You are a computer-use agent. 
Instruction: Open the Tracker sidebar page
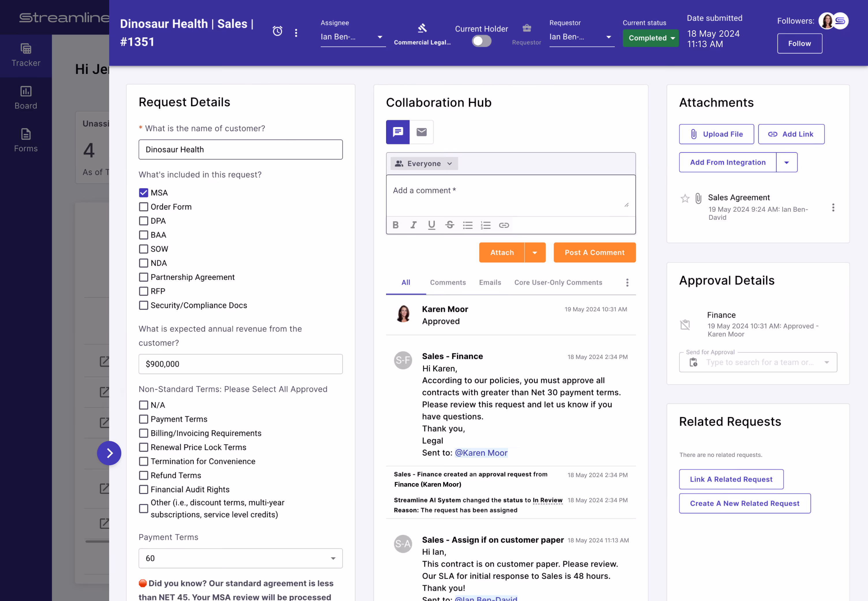[26, 55]
